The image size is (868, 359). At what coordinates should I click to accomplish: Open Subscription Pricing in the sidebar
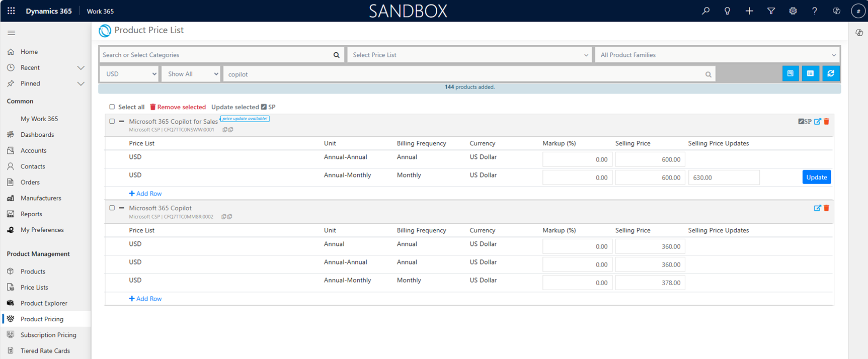[x=48, y=335]
